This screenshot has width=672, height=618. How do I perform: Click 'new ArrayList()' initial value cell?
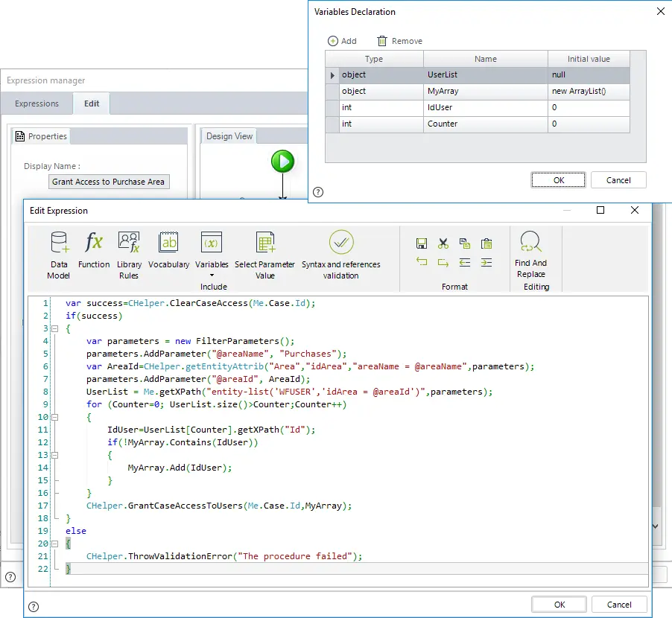tap(589, 92)
